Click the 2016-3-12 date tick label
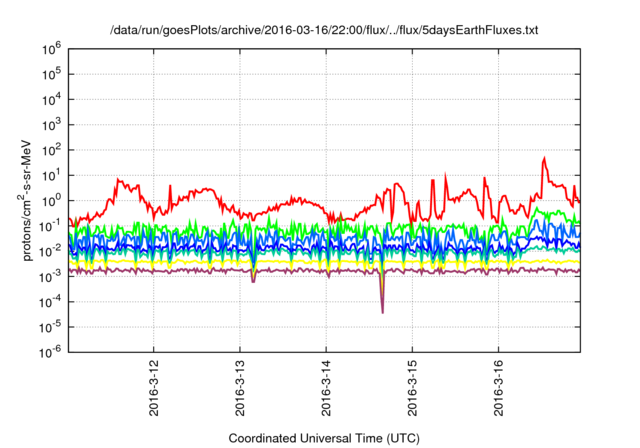This screenshot has height=448, width=640. [154, 388]
